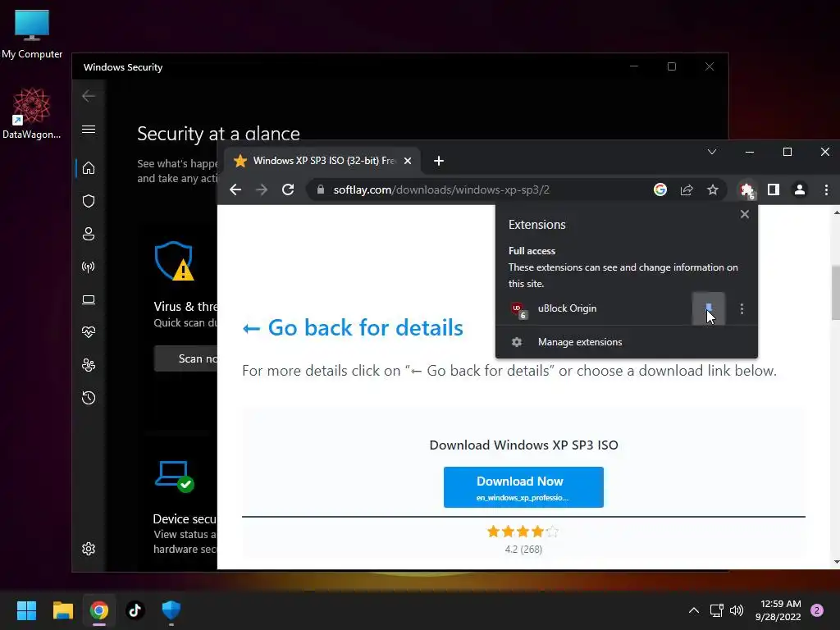Viewport: 840px width, 630px height.
Task: Open Chrome side panel icon
Action: (x=773, y=189)
